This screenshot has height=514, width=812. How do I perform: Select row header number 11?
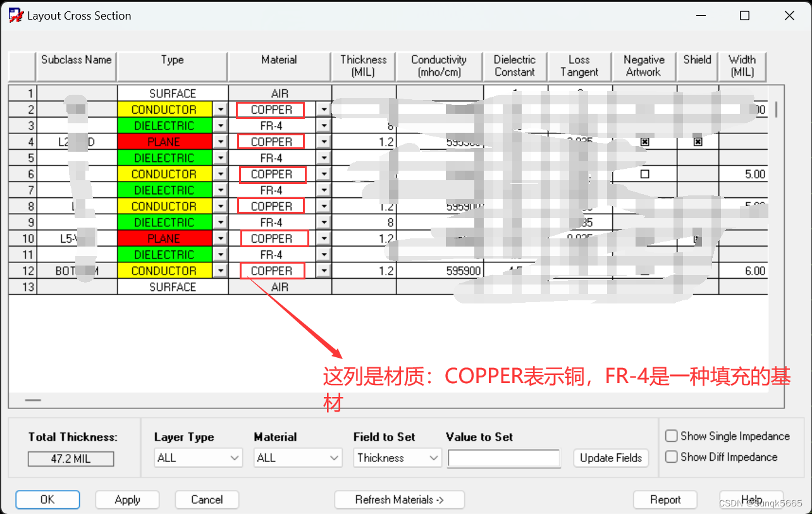[x=23, y=255]
